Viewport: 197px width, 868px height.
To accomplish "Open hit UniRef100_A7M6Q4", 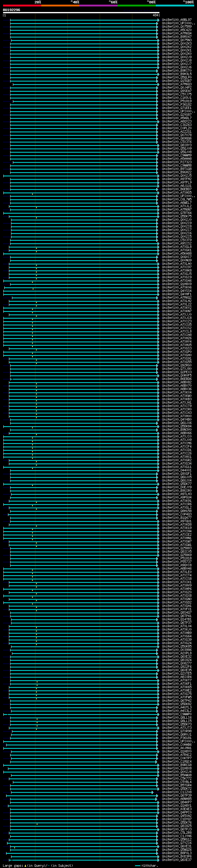I will pyautogui.click(x=177, y=33).
